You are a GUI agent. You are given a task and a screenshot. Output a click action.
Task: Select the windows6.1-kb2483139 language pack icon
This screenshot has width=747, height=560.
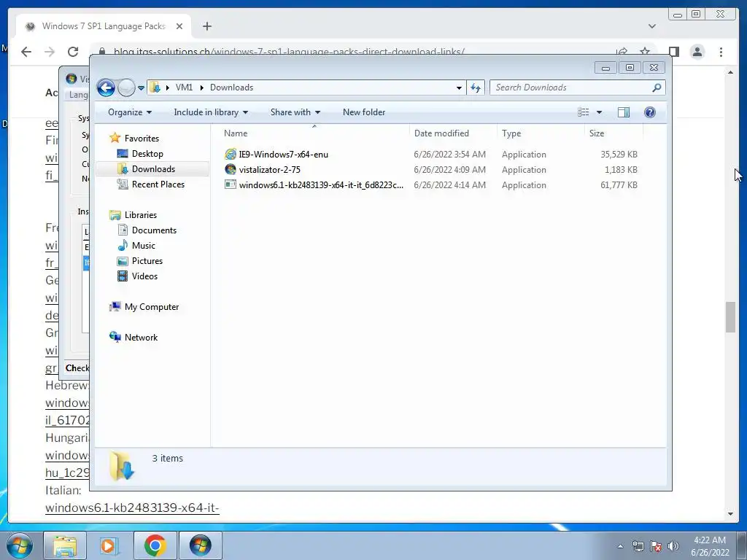pos(231,184)
